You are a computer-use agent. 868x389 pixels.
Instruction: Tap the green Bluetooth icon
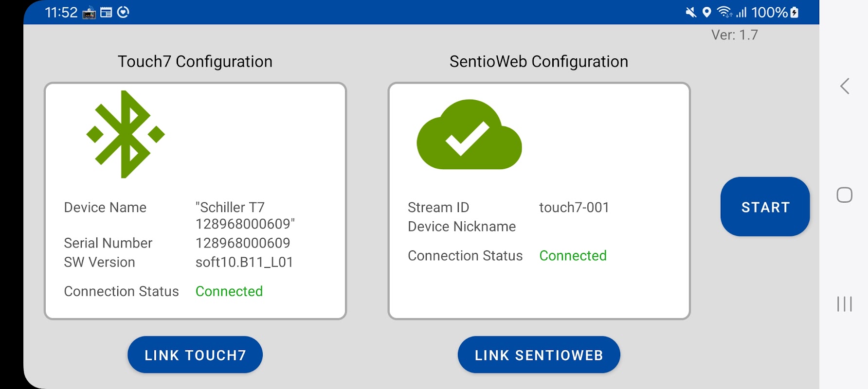pos(126,134)
